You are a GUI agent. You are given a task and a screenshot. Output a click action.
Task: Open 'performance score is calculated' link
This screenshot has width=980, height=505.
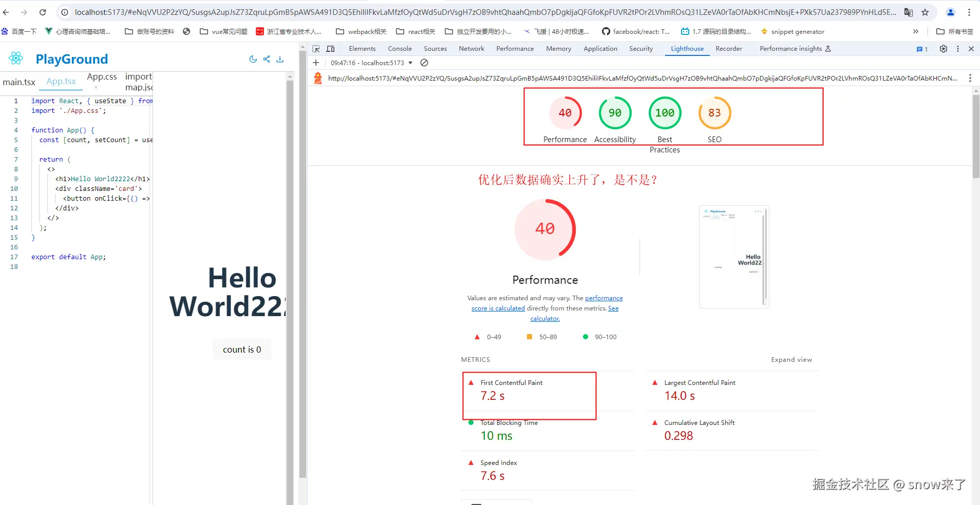point(547,303)
